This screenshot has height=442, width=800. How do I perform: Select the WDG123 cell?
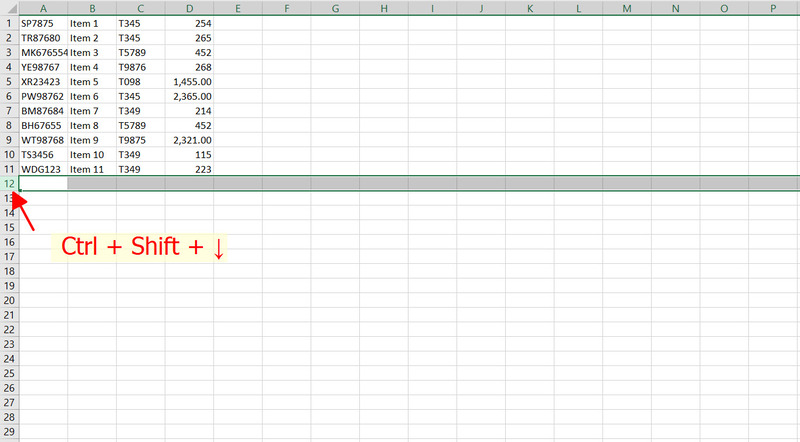[x=43, y=169]
